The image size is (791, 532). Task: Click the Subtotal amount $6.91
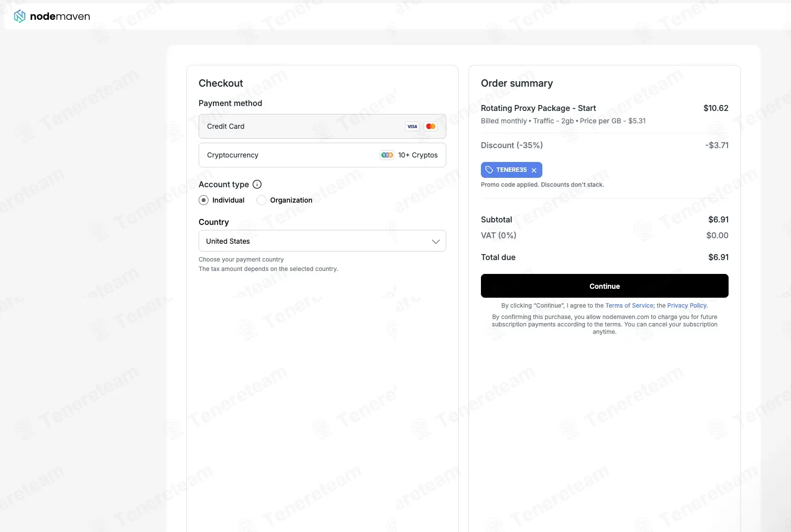pyautogui.click(x=718, y=219)
